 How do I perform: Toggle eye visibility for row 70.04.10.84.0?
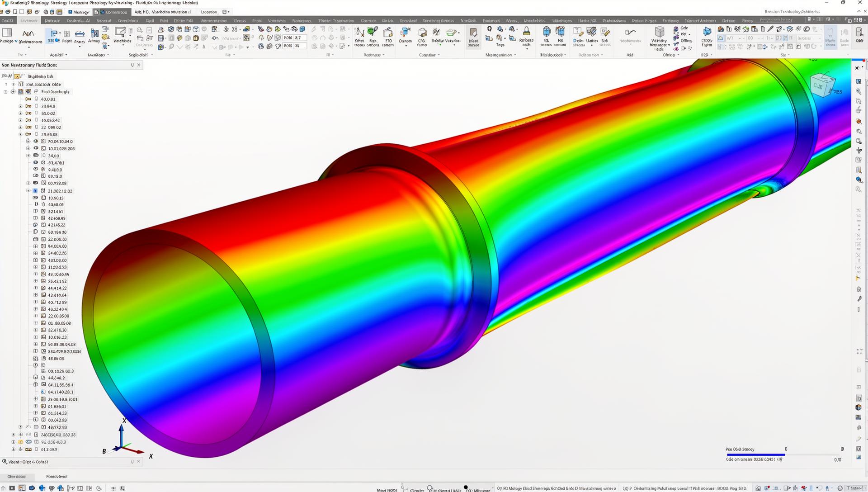(x=36, y=141)
